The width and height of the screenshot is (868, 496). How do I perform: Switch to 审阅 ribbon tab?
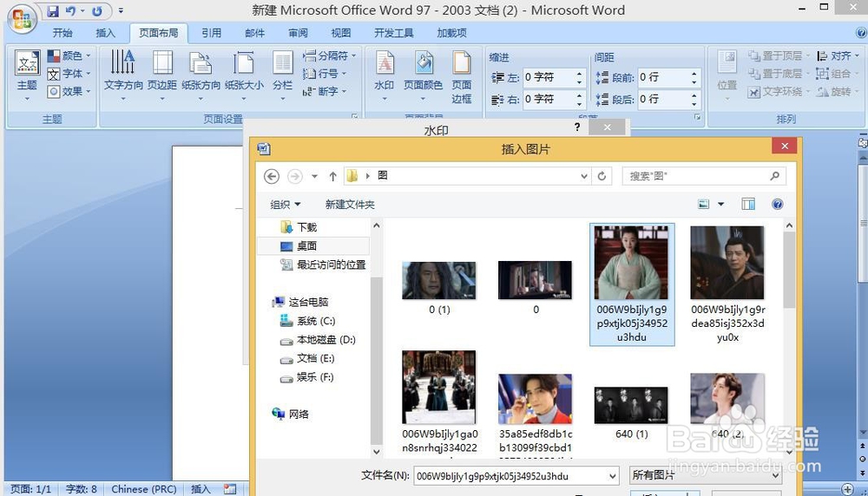tap(298, 33)
